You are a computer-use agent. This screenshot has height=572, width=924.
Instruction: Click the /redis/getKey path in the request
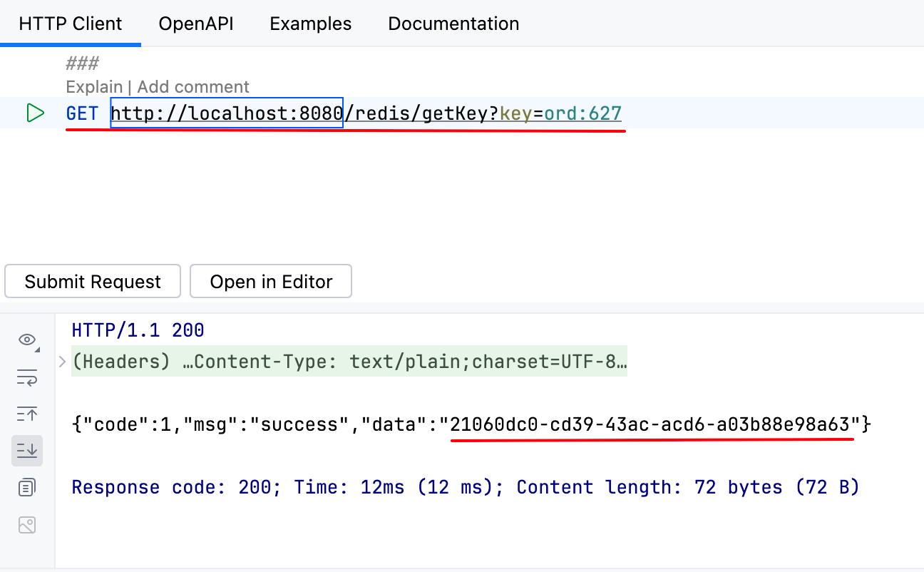(x=416, y=113)
